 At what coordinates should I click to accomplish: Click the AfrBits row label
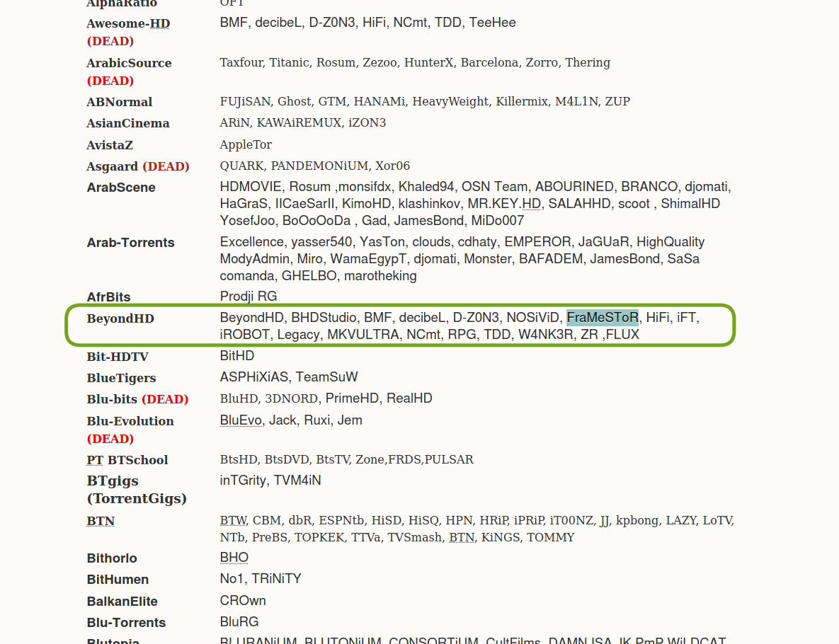coord(108,297)
